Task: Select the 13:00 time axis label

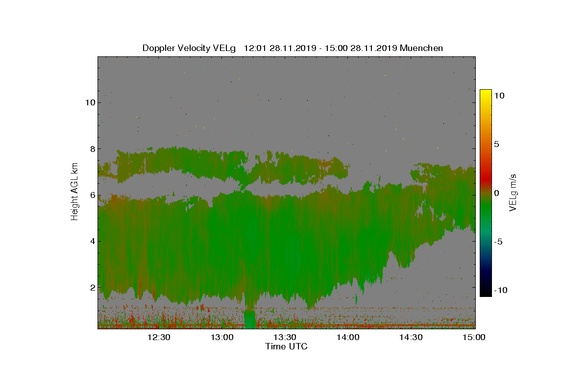Action: 222,337
